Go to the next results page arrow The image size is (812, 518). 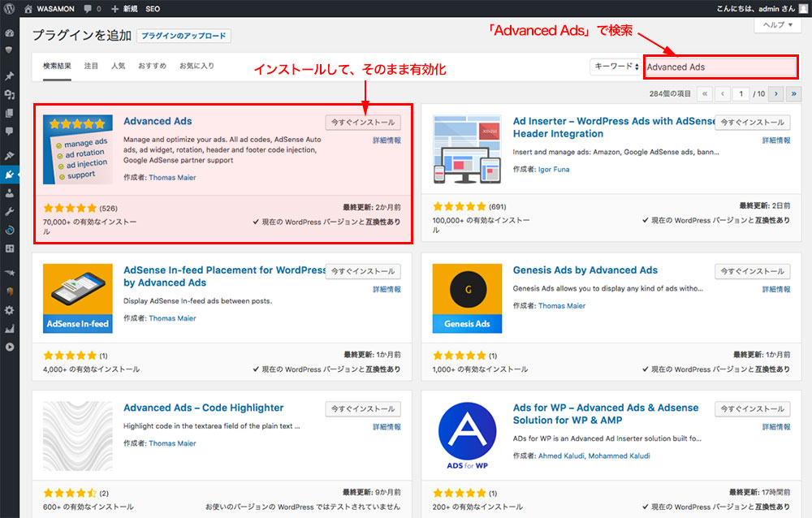(775, 93)
